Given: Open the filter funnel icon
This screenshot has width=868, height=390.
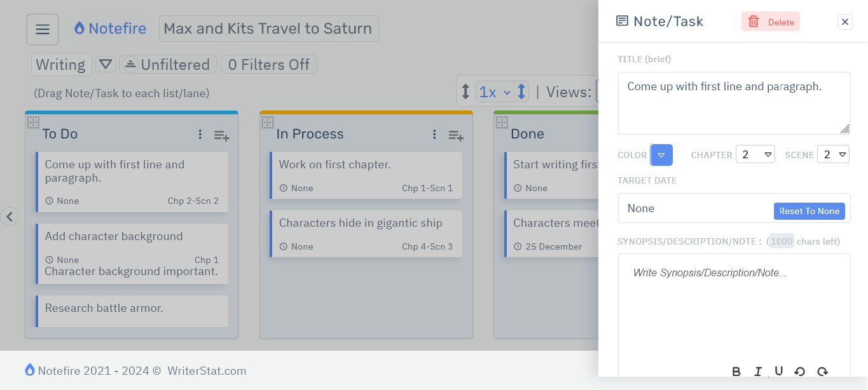Looking at the screenshot, I should pyautogui.click(x=106, y=64).
